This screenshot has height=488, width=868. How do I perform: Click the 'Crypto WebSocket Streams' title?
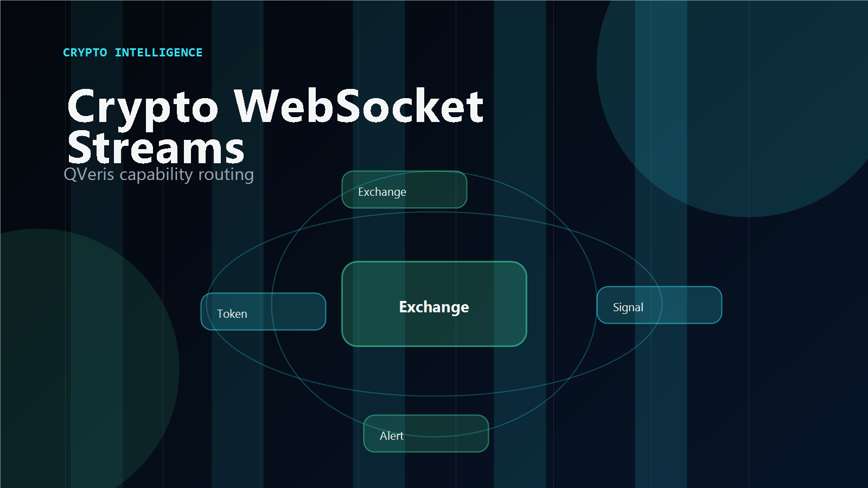coord(275,126)
